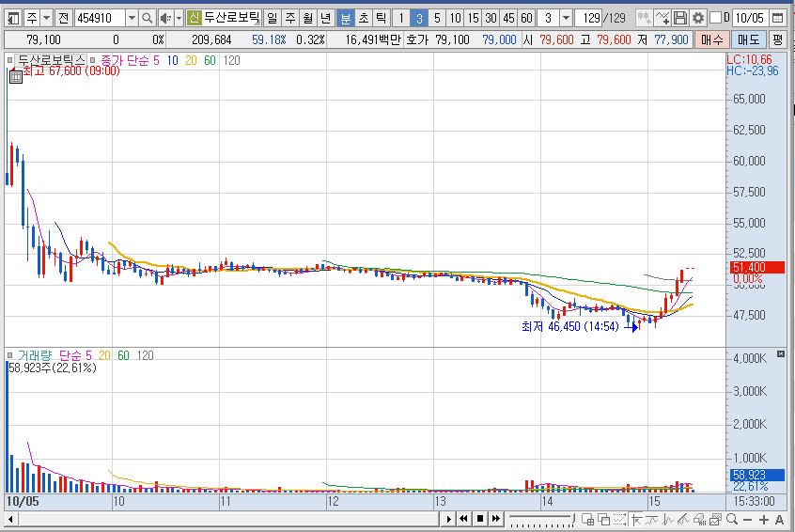Open the dropdown arrow next to speaker
Viewport: 795px width, 532px height.
tap(179, 19)
